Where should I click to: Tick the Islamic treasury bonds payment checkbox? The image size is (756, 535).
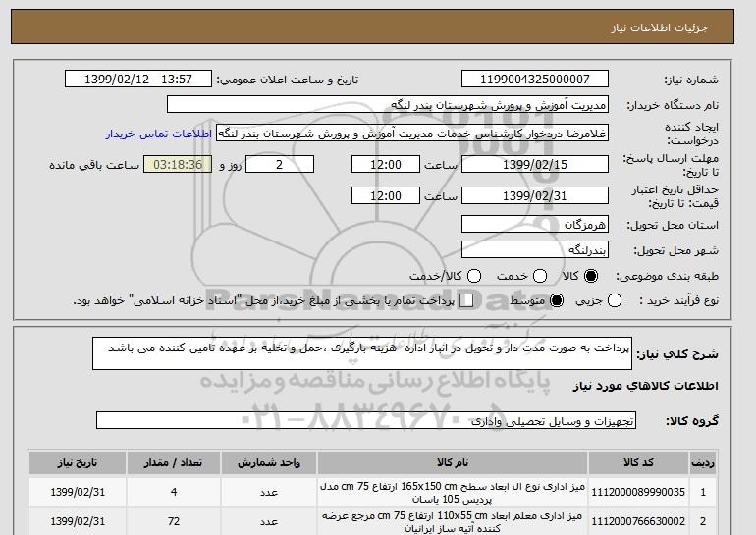466,300
